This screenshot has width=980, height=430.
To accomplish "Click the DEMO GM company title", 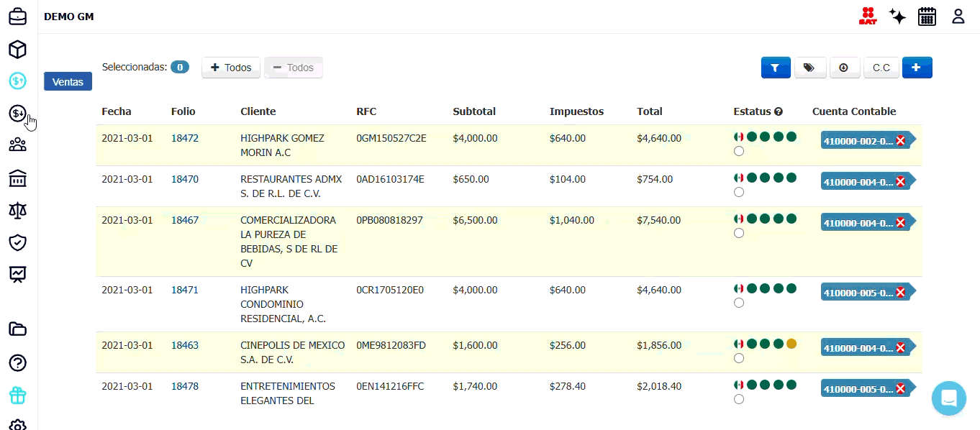I will coord(69,17).
